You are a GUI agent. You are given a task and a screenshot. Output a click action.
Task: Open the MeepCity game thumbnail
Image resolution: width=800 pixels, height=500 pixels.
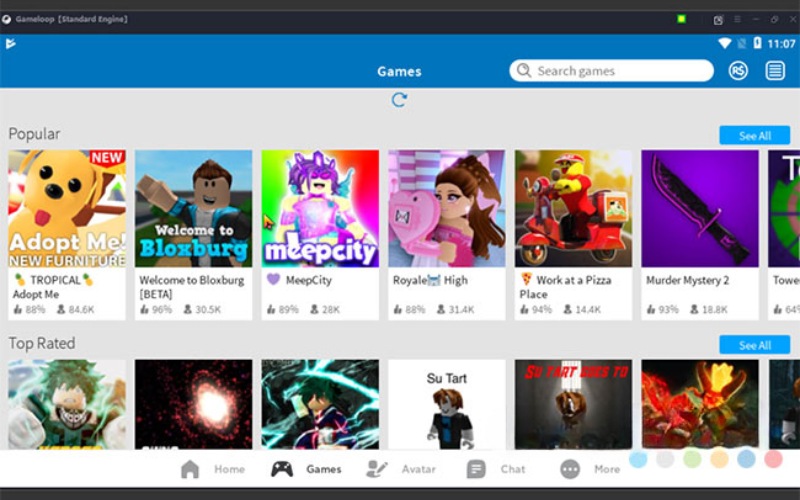(320, 208)
